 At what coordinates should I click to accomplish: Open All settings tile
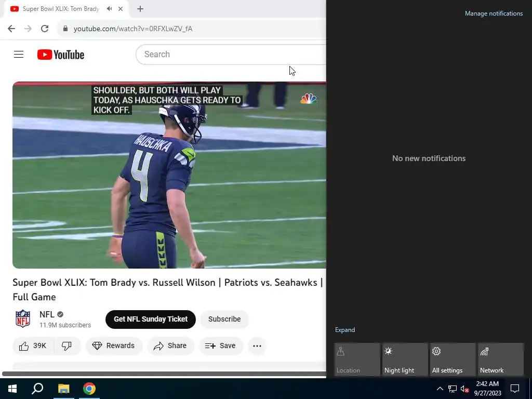click(453, 360)
